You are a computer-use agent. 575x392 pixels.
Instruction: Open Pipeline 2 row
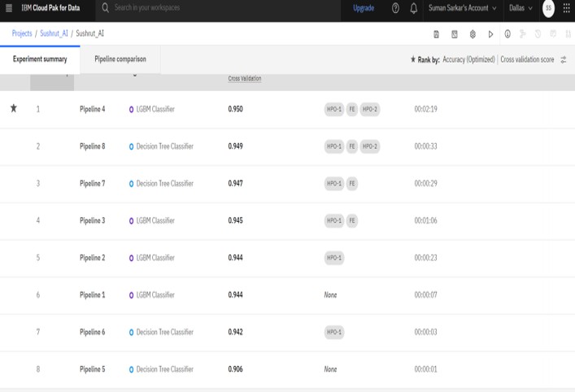pyautogui.click(x=288, y=258)
